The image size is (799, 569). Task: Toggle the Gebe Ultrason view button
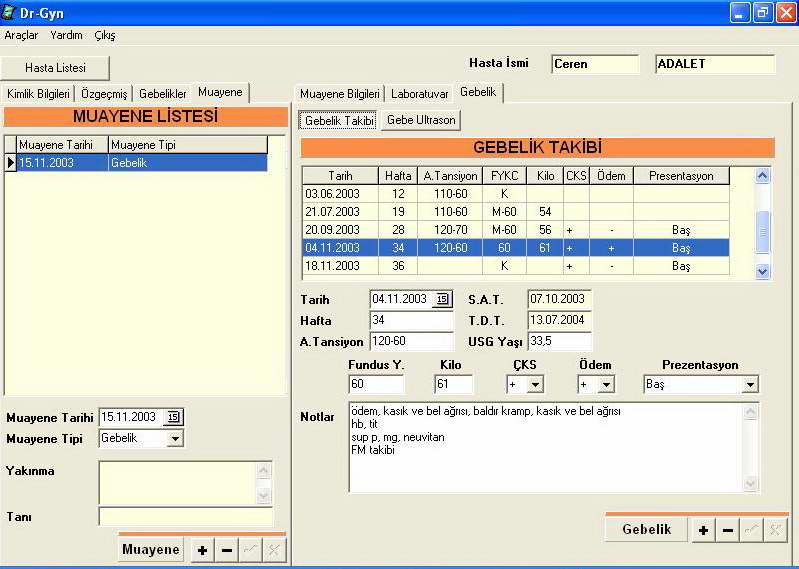pyautogui.click(x=420, y=120)
